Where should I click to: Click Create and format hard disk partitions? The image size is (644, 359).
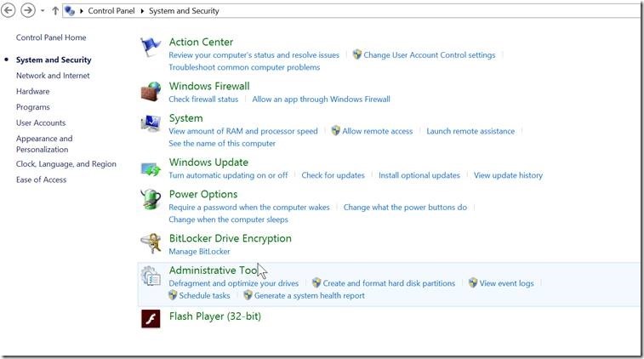(389, 283)
